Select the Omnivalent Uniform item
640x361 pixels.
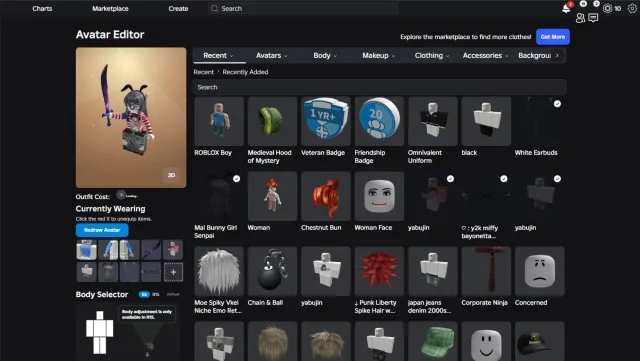click(x=433, y=121)
